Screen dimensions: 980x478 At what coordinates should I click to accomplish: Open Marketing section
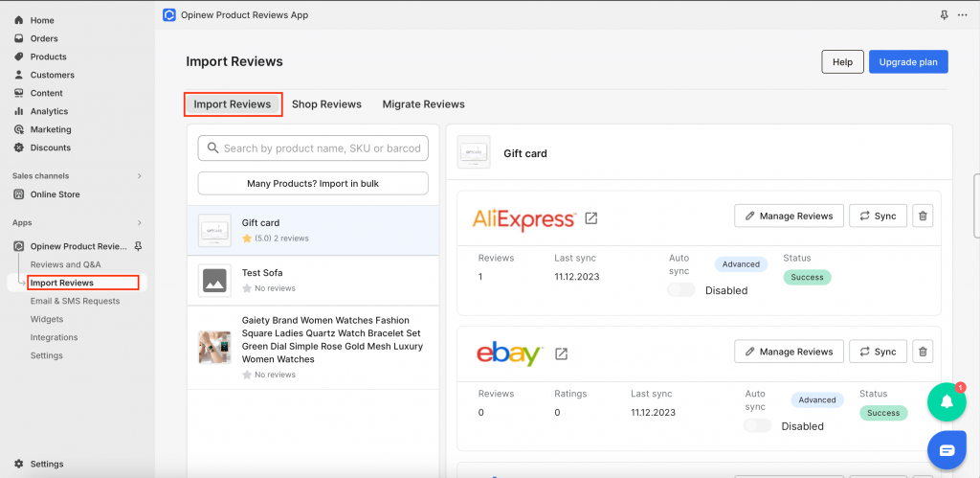[51, 129]
